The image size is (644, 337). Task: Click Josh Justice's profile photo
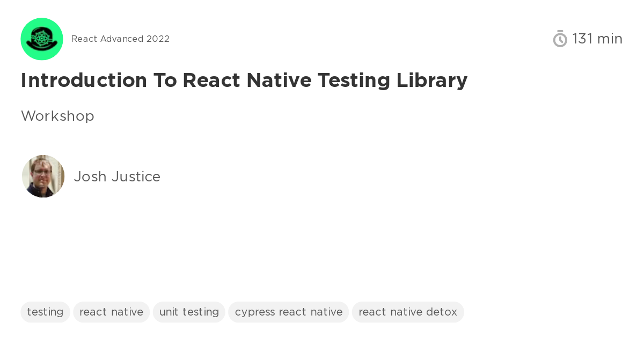click(43, 177)
